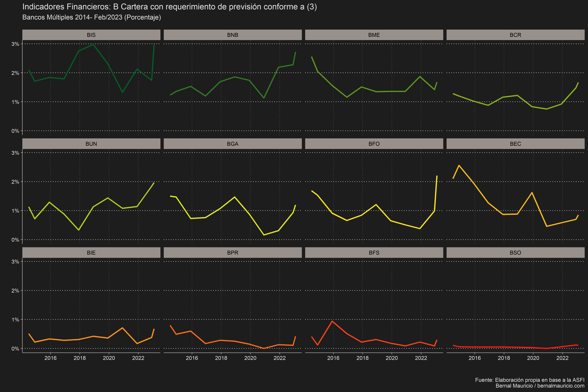Click the 2016 year label under the BIE panel
Viewport: 588px width, 392px height.
(50, 358)
